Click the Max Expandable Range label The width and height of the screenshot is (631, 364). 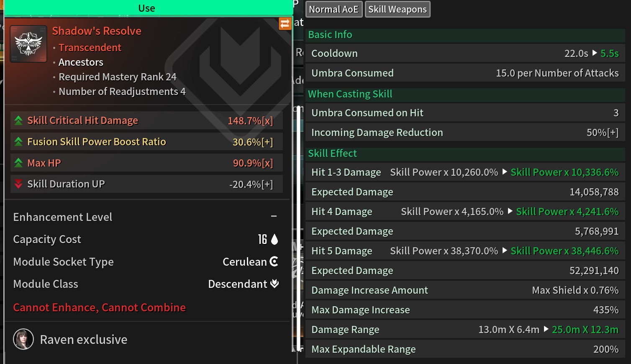(364, 349)
